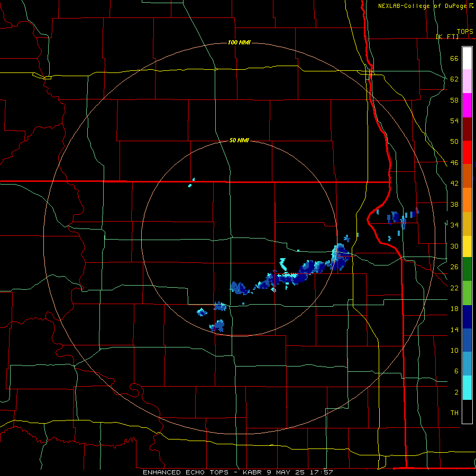Click the dark red legend swatch
The height and width of the screenshot is (476, 476).
click(467, 129)
